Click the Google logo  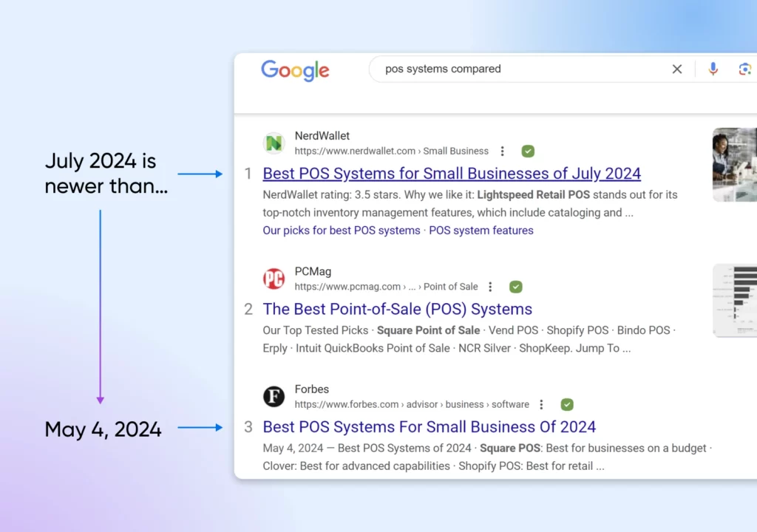pyautogui.click(x=295, y=70)
